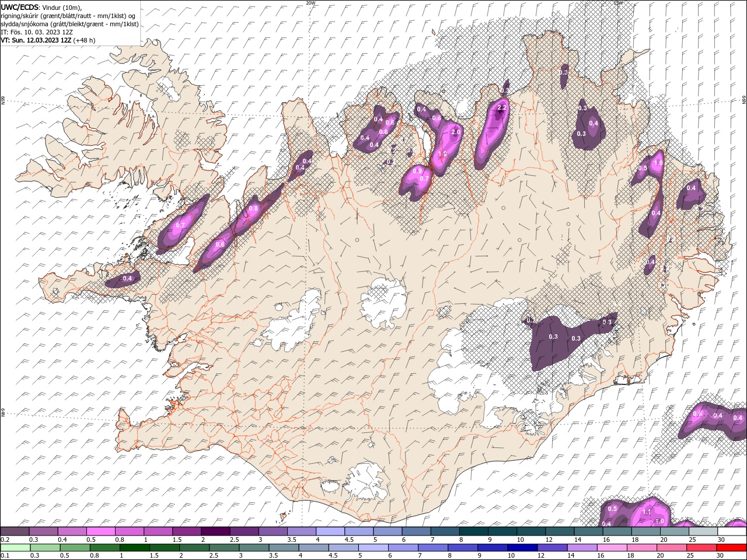Click the "IT: Fös. 10. 03. 2023 12Z" line
Image resolution: width=747 pixels, height=560 pixels.
pyautogui.click(x=36, y=32)
